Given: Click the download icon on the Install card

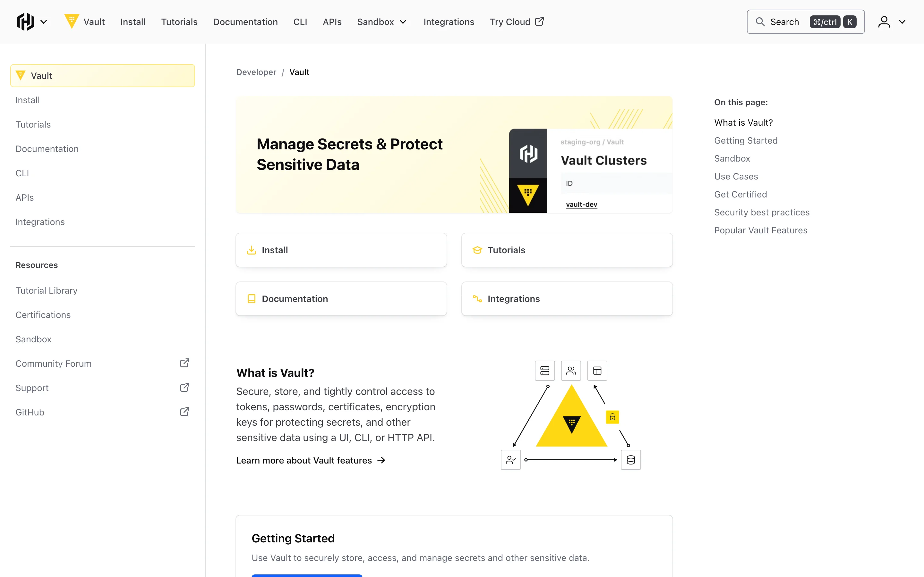Looking at the screenshot, I should (251, 250).
